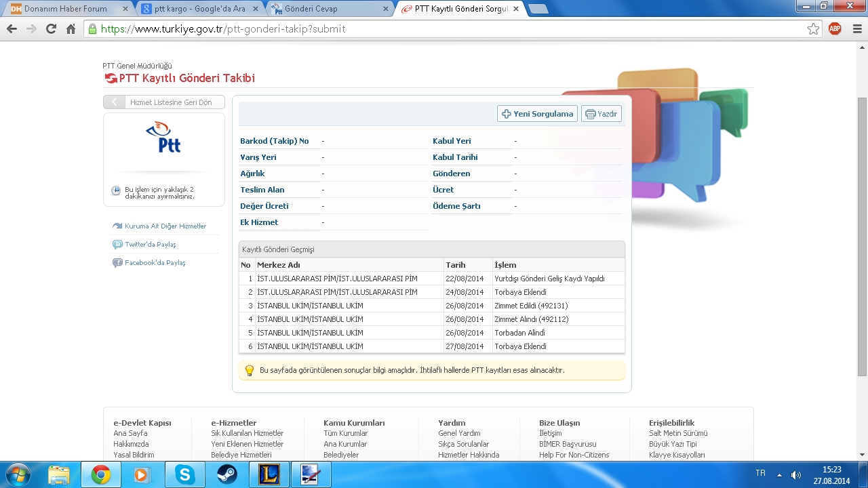868x488 pixels.
Task: Go back with the browser back arrow
Action: click(x=12, y=29)
